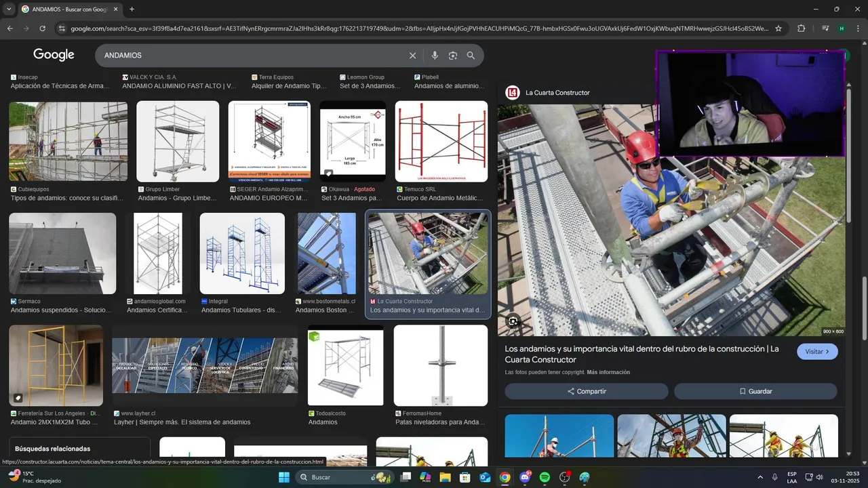
Task: Open the preview title link about andamios importance
Action: tap(642, 354)
